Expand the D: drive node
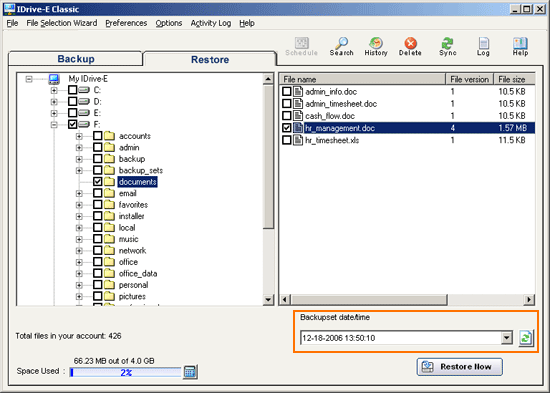 point(54,102)
